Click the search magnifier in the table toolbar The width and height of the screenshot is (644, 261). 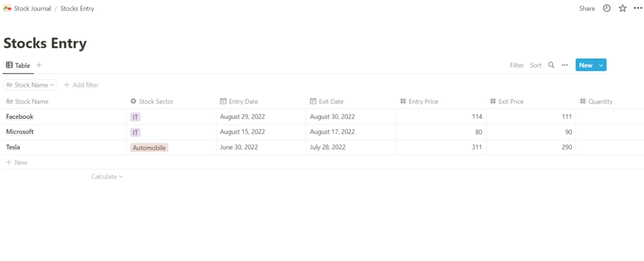551,65
